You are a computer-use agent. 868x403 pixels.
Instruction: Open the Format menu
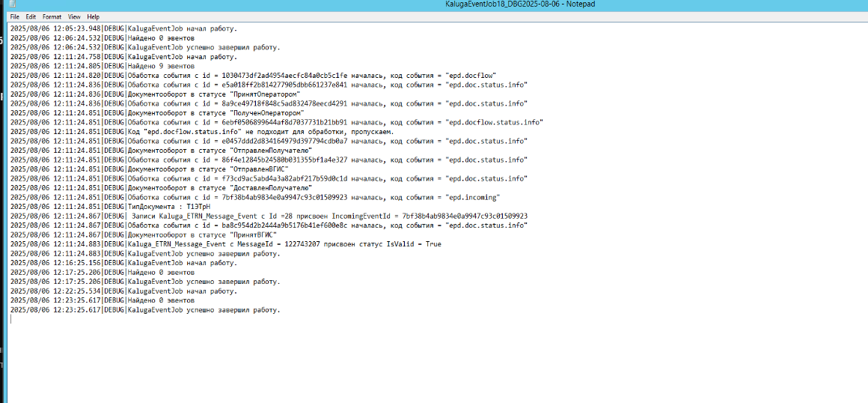coord(52,17)
